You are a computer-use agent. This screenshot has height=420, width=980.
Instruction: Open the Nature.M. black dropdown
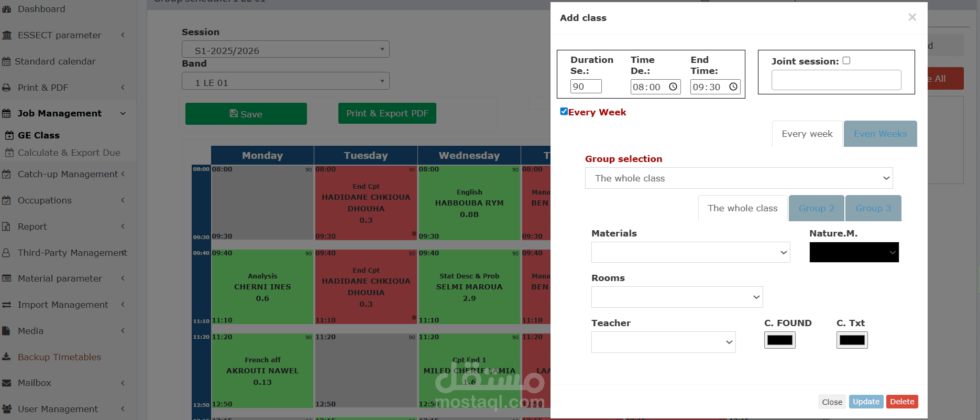854,252
